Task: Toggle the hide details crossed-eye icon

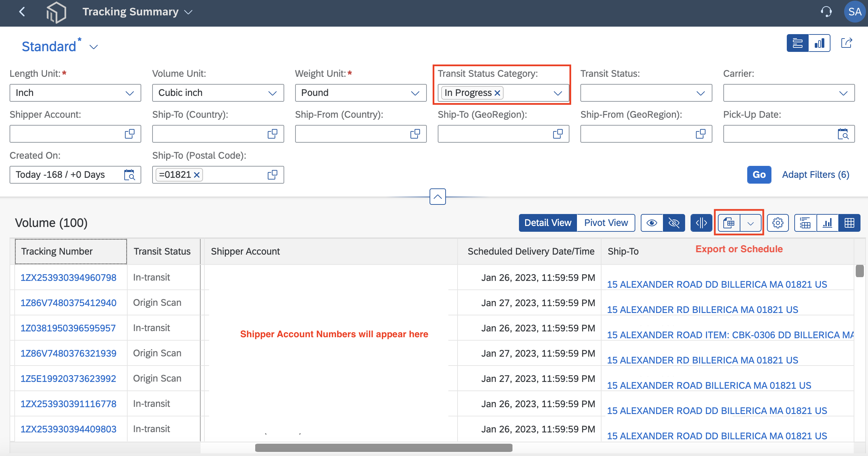Action: tap(674, 223)
